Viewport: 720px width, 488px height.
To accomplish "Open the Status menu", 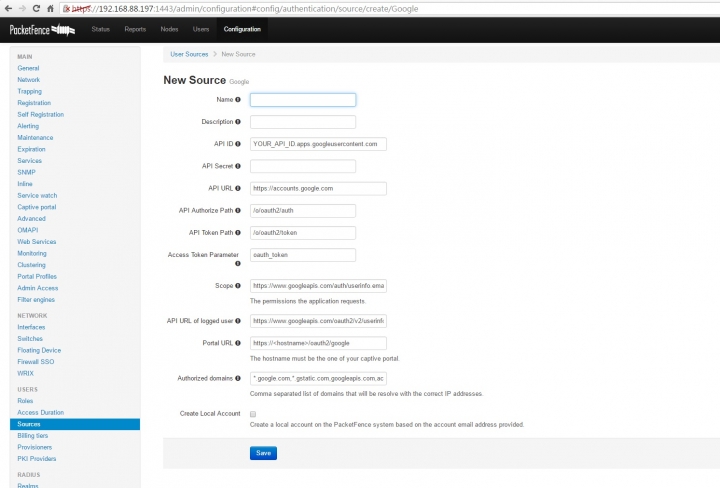I will pos(101,29).
